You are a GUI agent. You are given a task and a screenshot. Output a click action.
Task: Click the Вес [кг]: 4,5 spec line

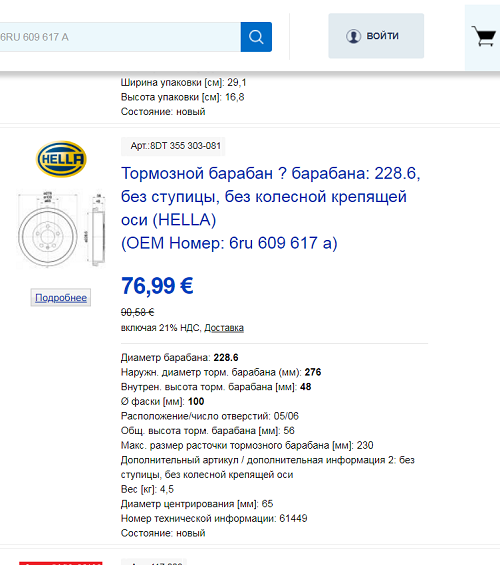pyautogui.click(x=147, y=489)
